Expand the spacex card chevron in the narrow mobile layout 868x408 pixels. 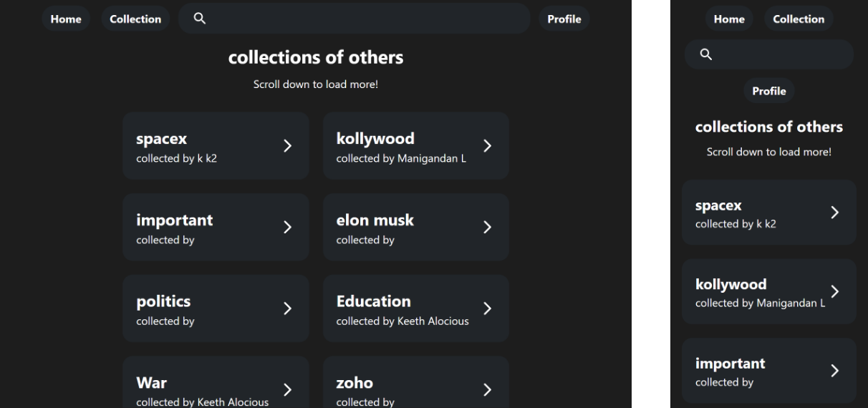pos(834,213)
